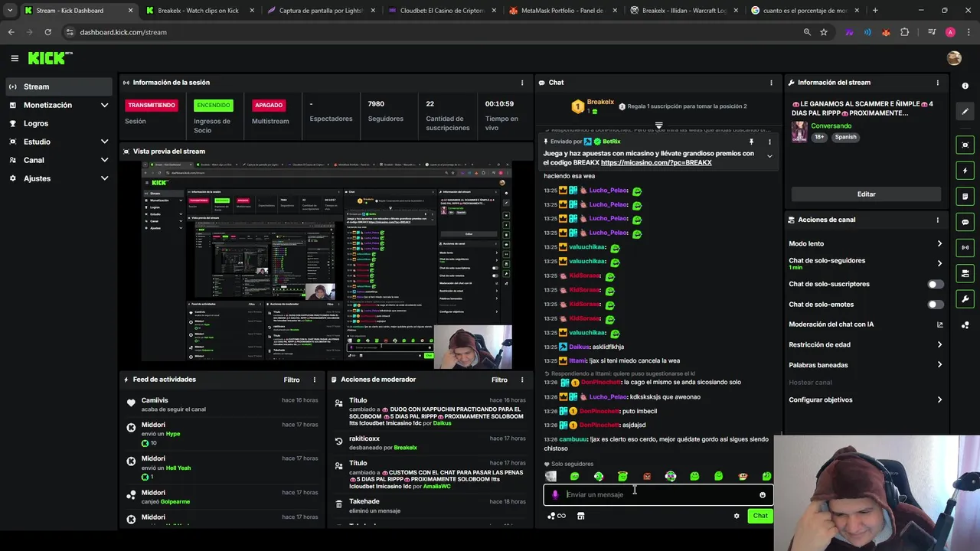Viewport: 980px width, 551px height.
Task: Toggle the stream preview panel icon in the right rail
Action: [965, 145]
